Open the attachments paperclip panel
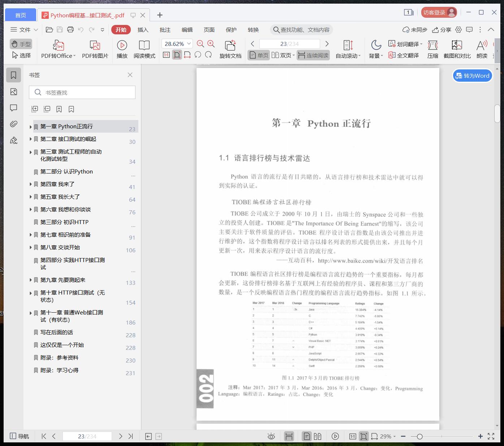The width and height of the screenshot is (504, 446). [x=14, y=124]
